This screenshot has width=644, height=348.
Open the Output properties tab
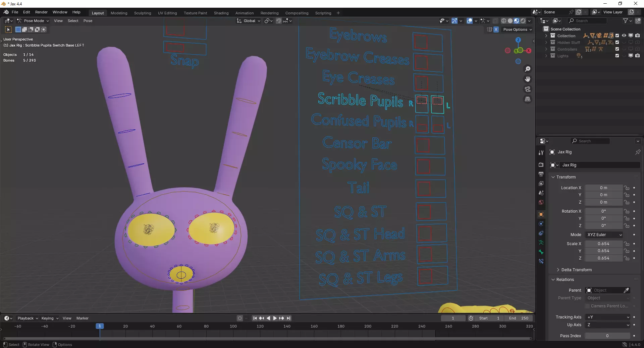pos(541,174)
